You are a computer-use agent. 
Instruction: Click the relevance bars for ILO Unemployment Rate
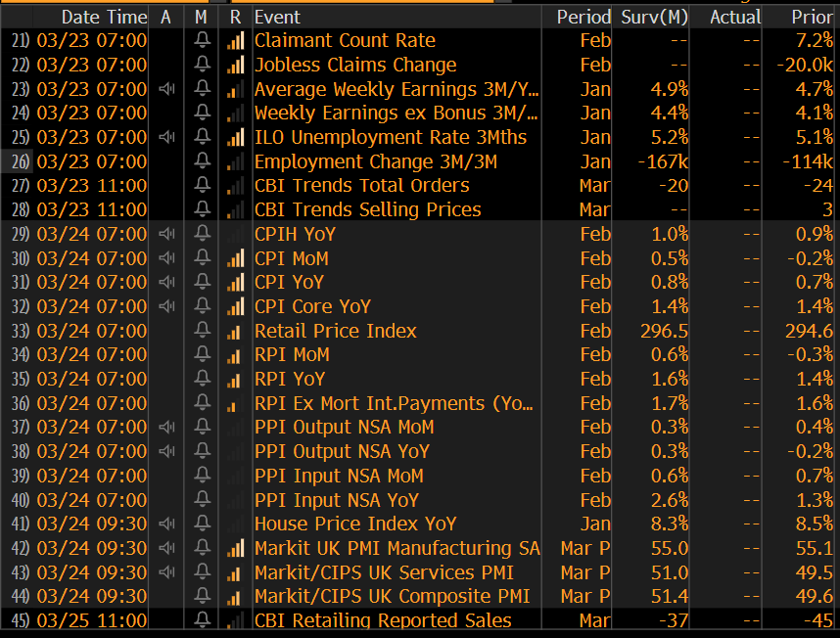(235, 137)
